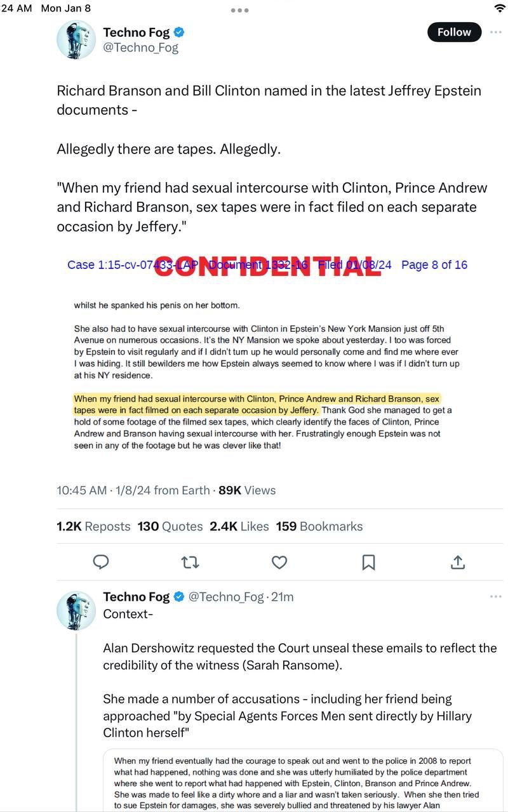This screenshot has width=508, height=812.
Task: View the 130 Quotes list
Action: pyautogui.click(x=170, y=527)
